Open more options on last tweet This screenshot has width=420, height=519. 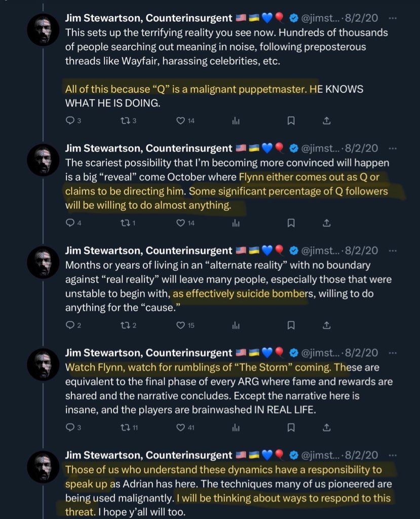point(393,455)
